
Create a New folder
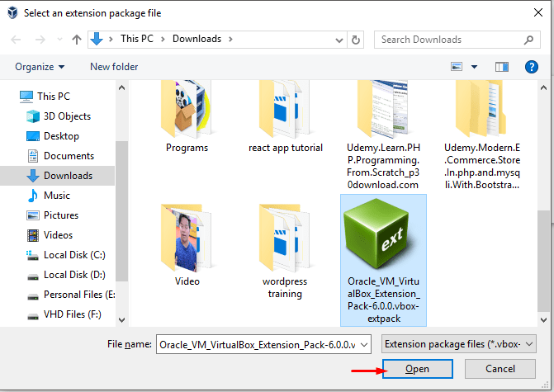click(114, 67)
